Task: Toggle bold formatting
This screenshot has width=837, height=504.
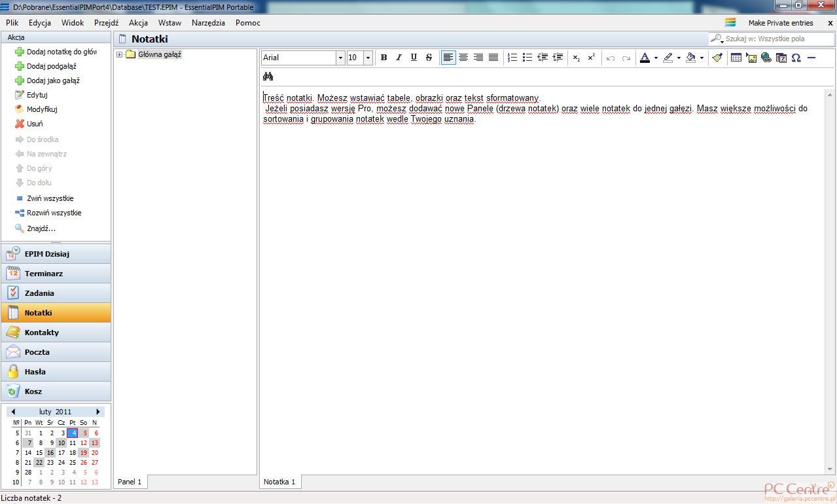Action: 383,58
